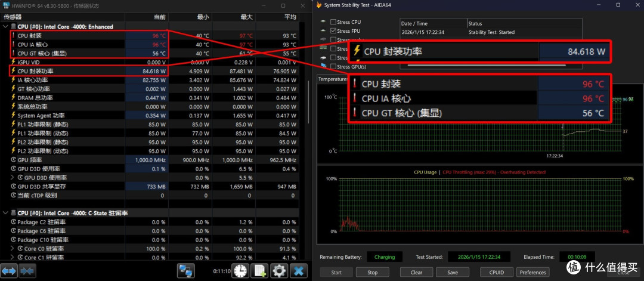This screenshot has width=644, height=281.
Task: Close sensors with the blue X icon
Action: [299, 271]
